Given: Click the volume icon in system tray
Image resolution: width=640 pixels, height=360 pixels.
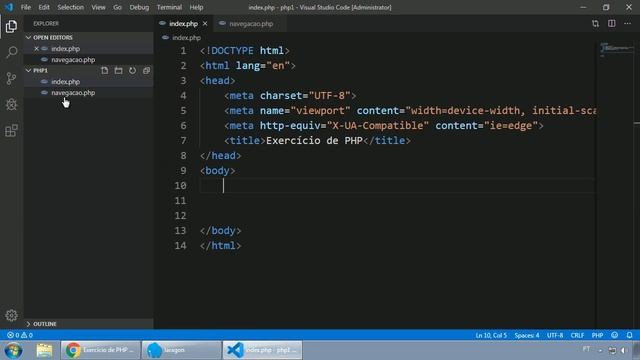Looking at the screenshot, I should (x=624, y=350).
